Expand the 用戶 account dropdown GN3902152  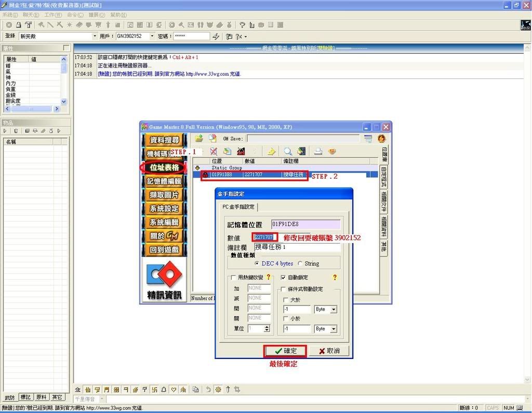coord(152,36)
